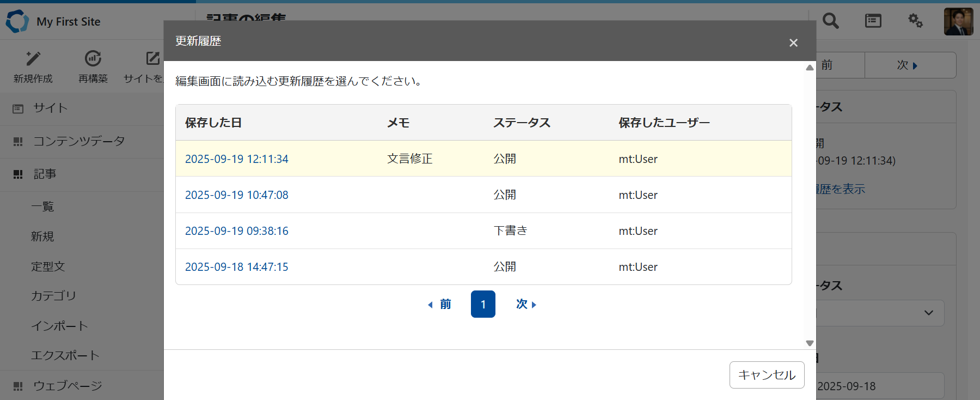Click the Movable Type logo icon
The height and width of the screenshot is (400, 980).
(x=17, y=21)
